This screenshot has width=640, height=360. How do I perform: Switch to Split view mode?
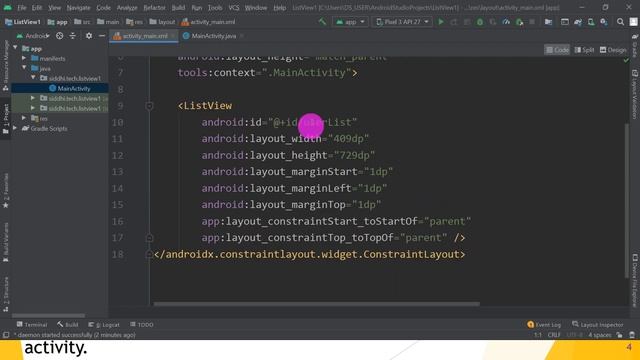coord(584,50)
